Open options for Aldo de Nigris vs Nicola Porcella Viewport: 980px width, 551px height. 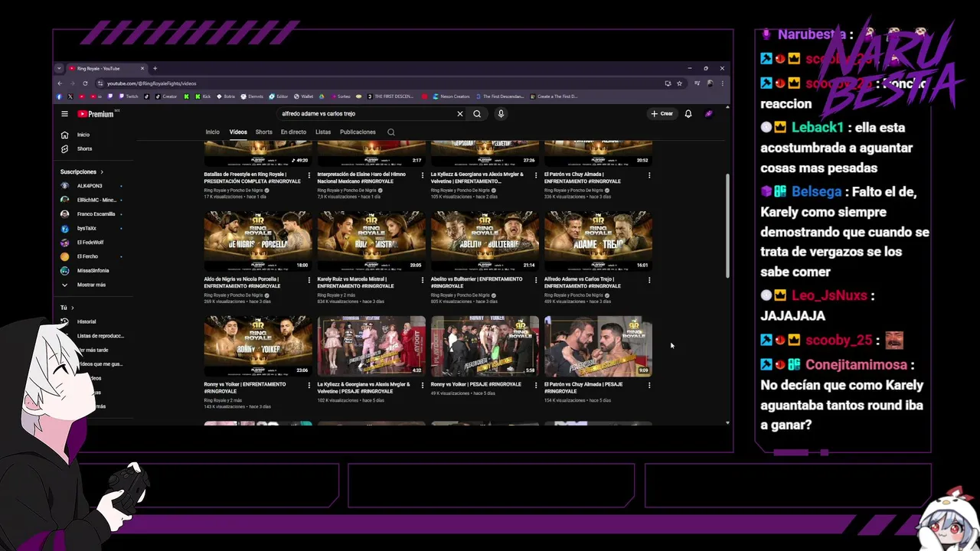click(x=309, y=280)
